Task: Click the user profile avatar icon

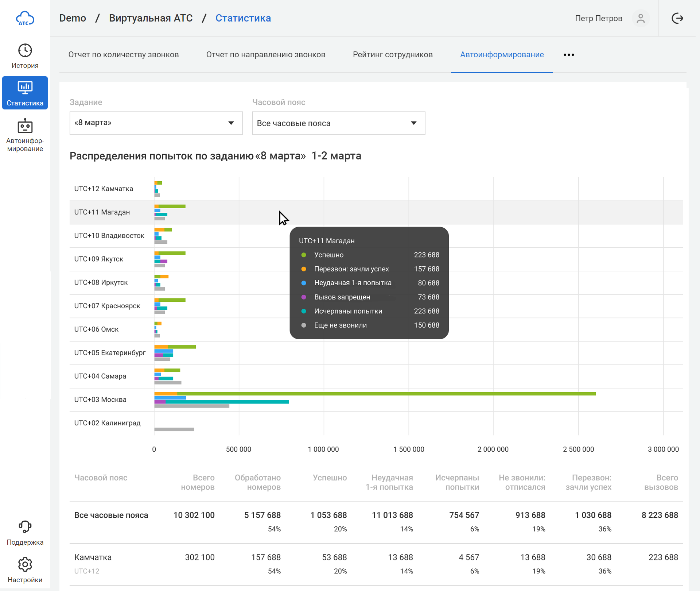Action: [641, 18]
